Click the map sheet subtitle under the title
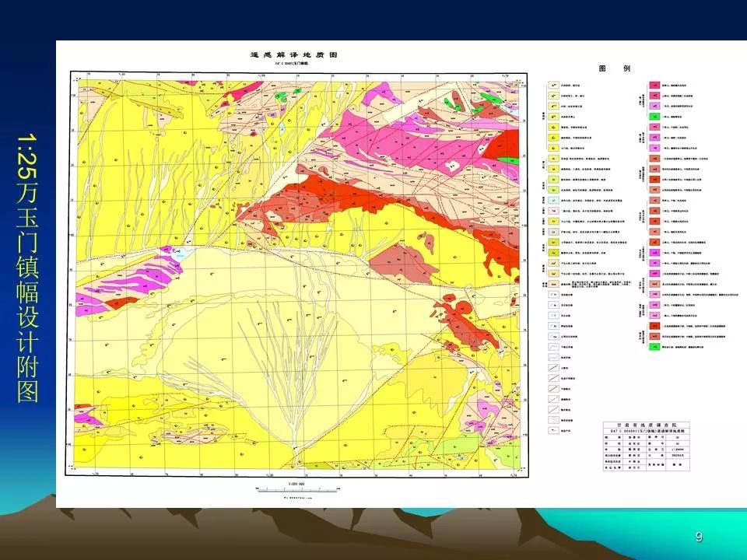Image resolution: width=747 pixels, height=560 pixels. click(292, 63)
